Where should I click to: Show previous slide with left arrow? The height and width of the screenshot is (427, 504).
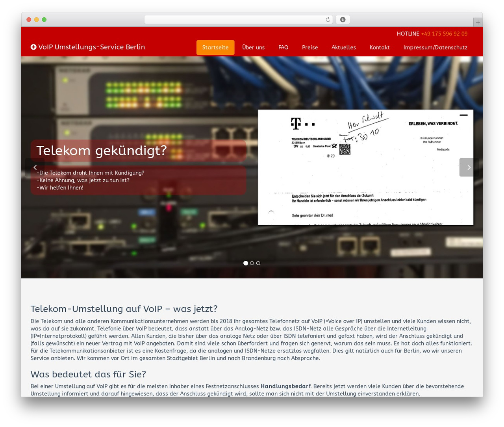click(x=35, y=167)
